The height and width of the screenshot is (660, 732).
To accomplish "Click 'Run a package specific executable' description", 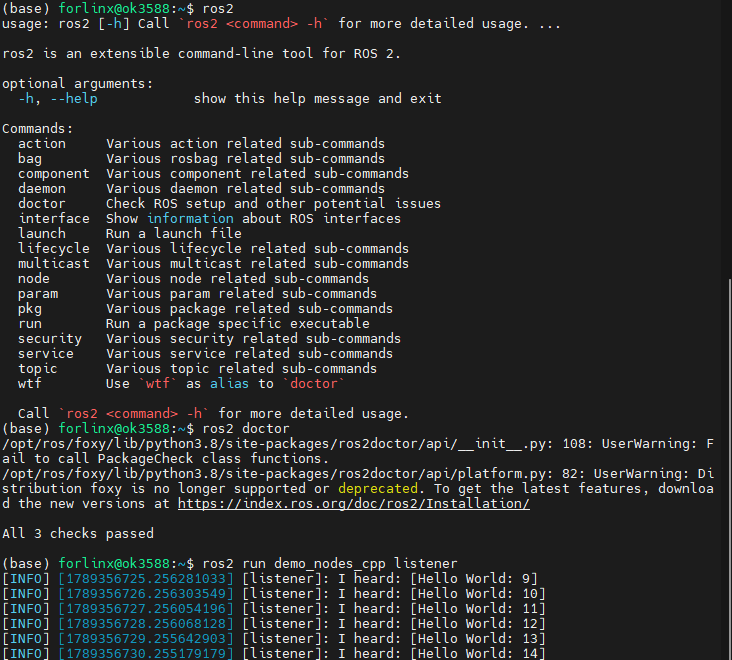I will [238, 323].
